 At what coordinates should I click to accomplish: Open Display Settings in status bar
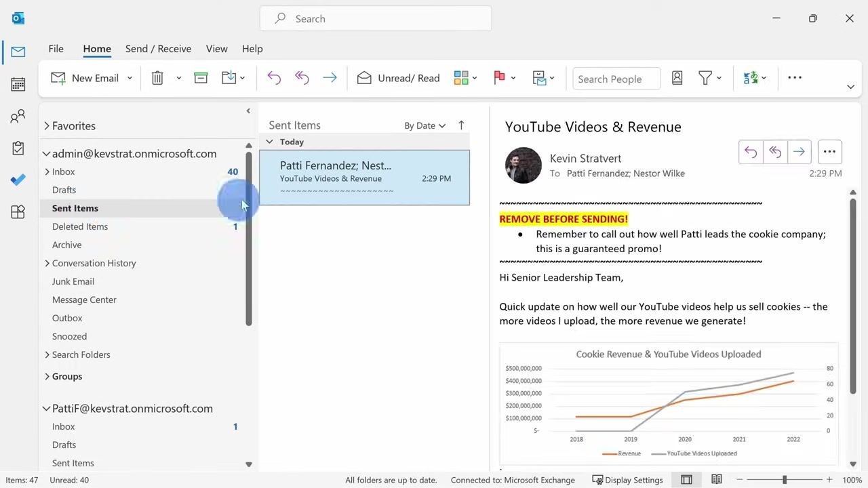point(627,480)
